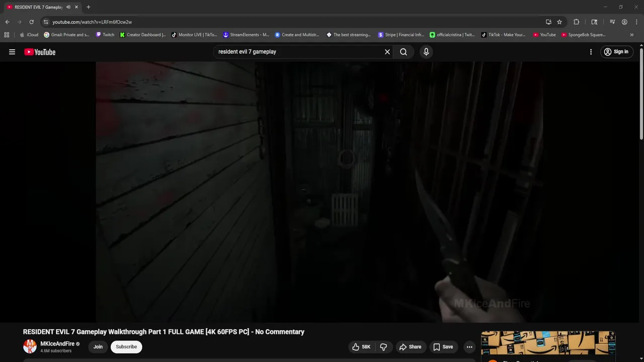Select the URL in the address bar

pos(92,22)
